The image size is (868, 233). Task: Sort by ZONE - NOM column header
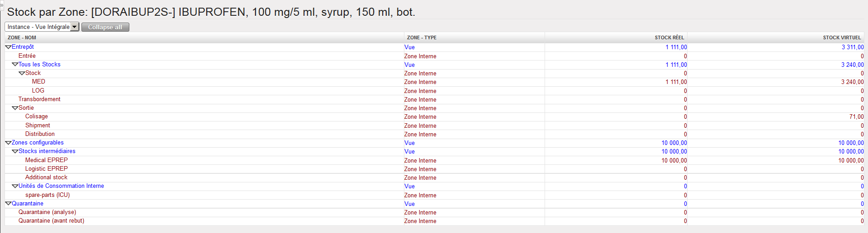point(22,37)
